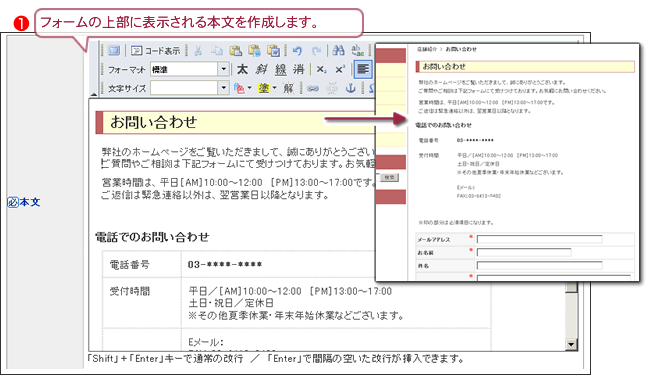Click the fit-to-window editor icon
This screenshot has height=392, width=650.
click(x=114, y=51)
